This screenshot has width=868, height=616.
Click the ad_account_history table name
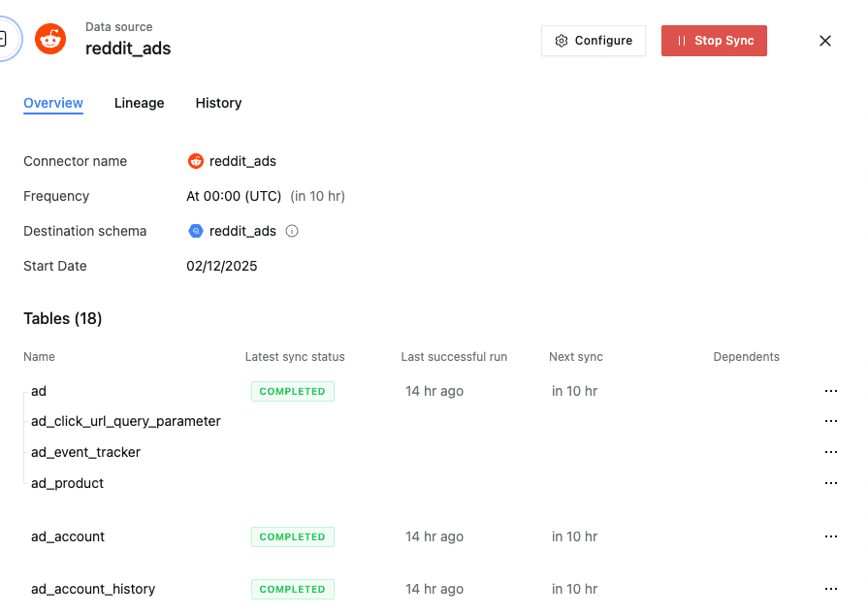pos(93,589)
